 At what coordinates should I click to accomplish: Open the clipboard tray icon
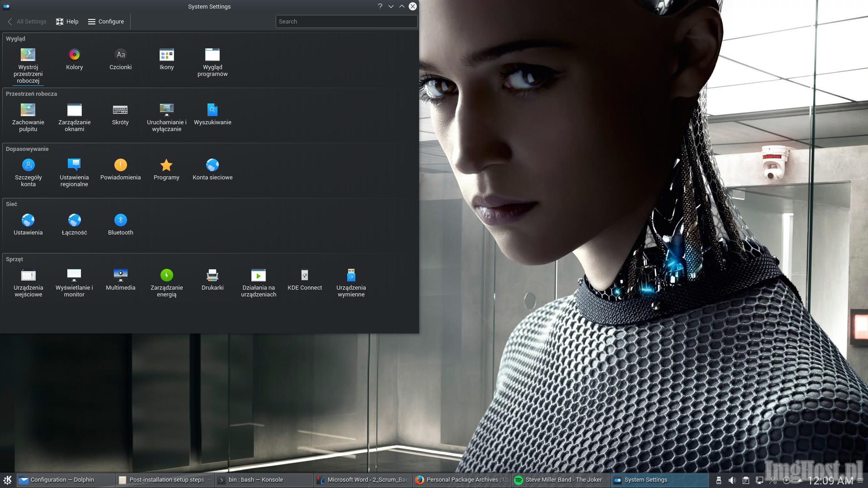point(746,480)
